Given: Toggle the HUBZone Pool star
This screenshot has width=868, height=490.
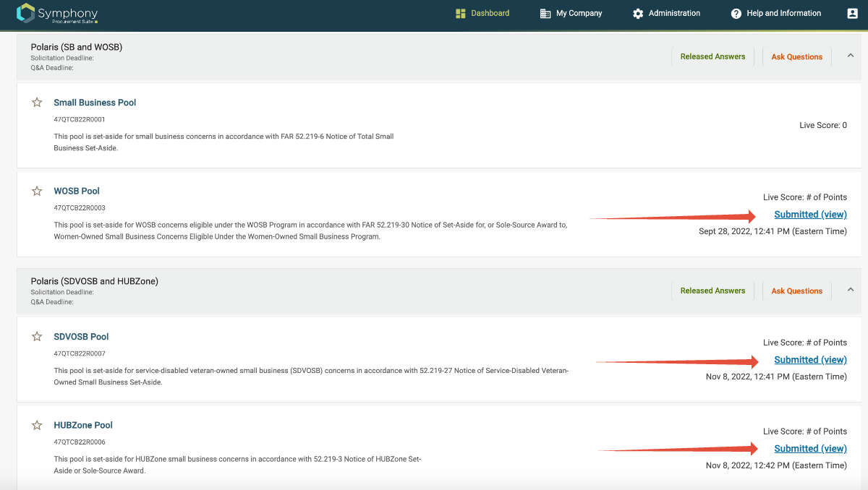Looking at the screenshot, I should (x=37, y=425).
